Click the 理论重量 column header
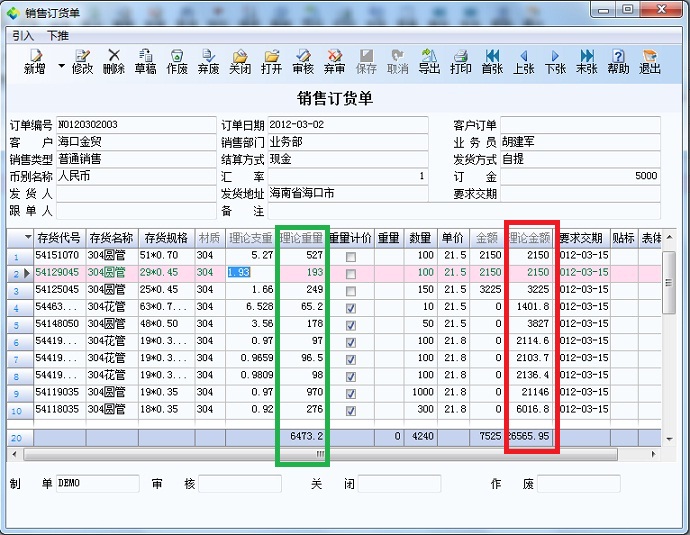This screenshot has height=535, width=690. [301, 238]
